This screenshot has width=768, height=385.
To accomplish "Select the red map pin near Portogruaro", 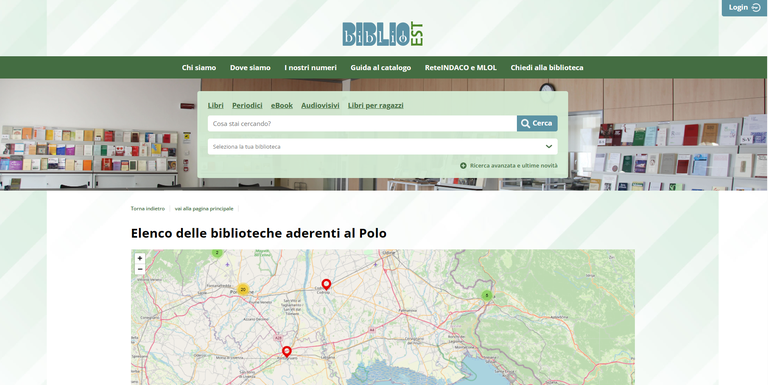I will click(287, 352).
